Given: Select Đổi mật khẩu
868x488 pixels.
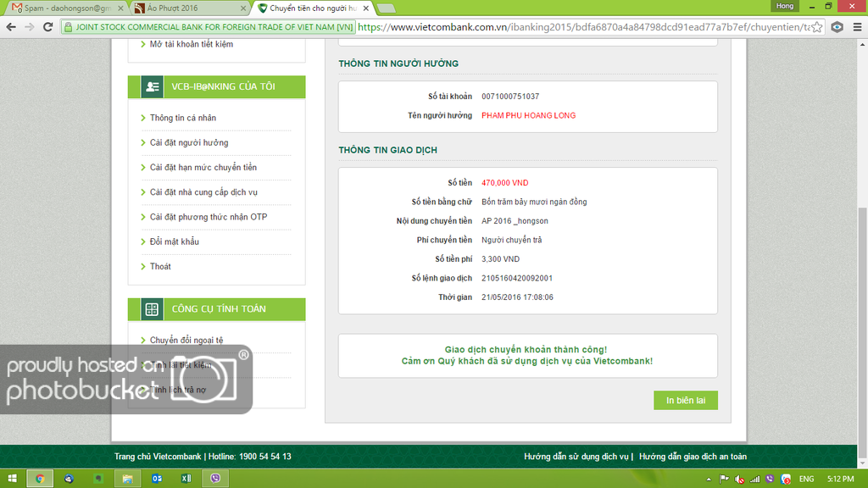Looking at the screenshot, I should (x=174, y=241).
